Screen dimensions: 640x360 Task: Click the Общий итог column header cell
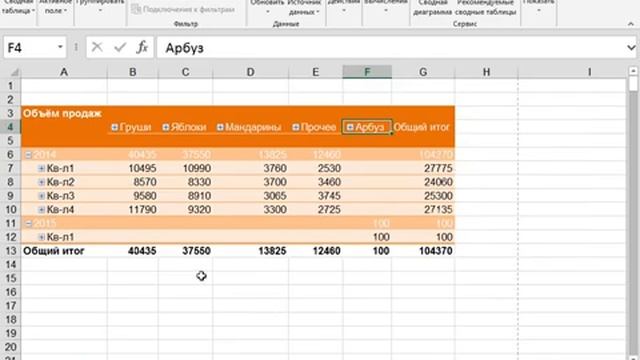[423, 127]
